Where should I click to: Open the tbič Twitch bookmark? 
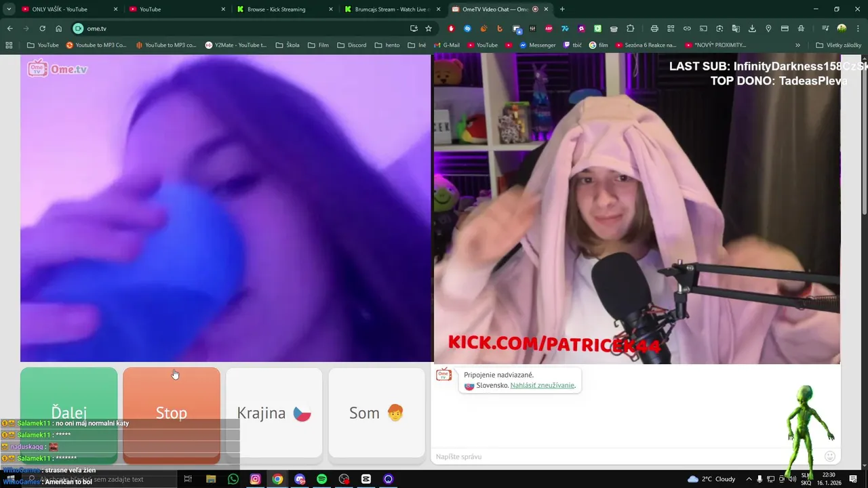(572, 45)
